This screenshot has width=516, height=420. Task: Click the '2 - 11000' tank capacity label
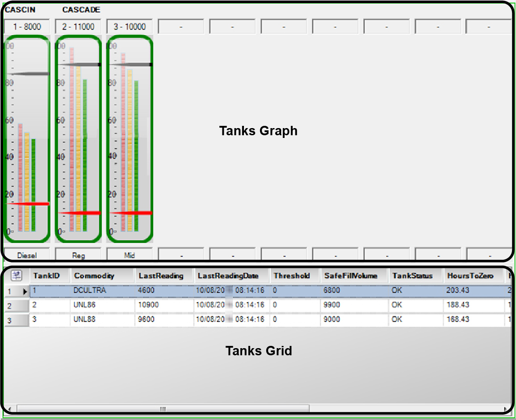[78, 27]
